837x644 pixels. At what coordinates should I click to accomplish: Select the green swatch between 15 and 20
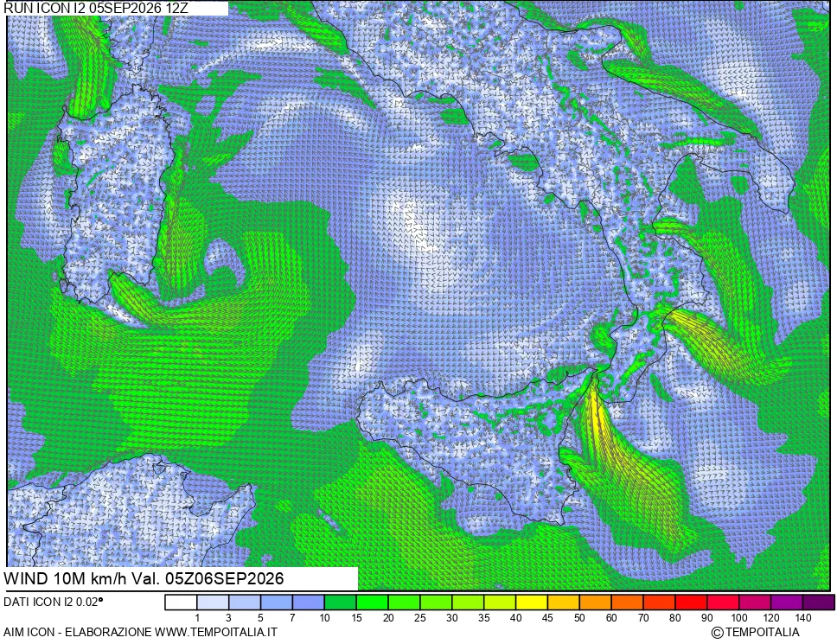pos(373,603)
